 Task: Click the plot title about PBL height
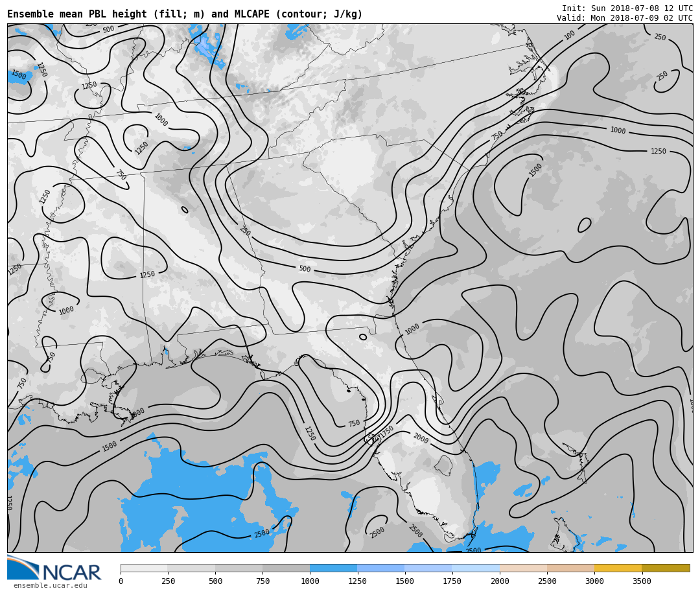(x=185, y=14)
